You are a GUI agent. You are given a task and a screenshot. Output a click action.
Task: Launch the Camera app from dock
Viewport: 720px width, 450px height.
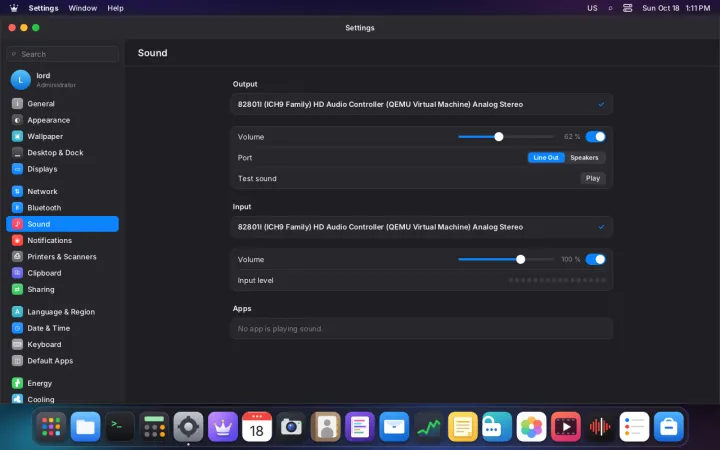[291, 427]
